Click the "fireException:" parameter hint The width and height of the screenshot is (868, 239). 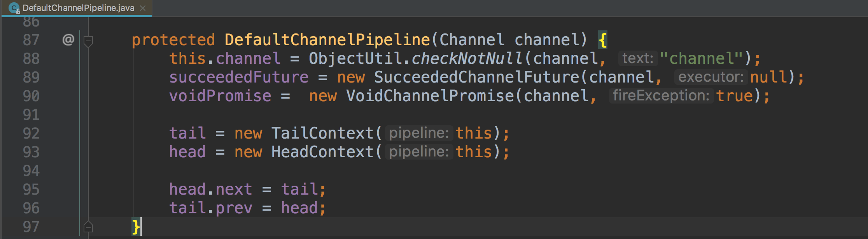tap(661, 96)
